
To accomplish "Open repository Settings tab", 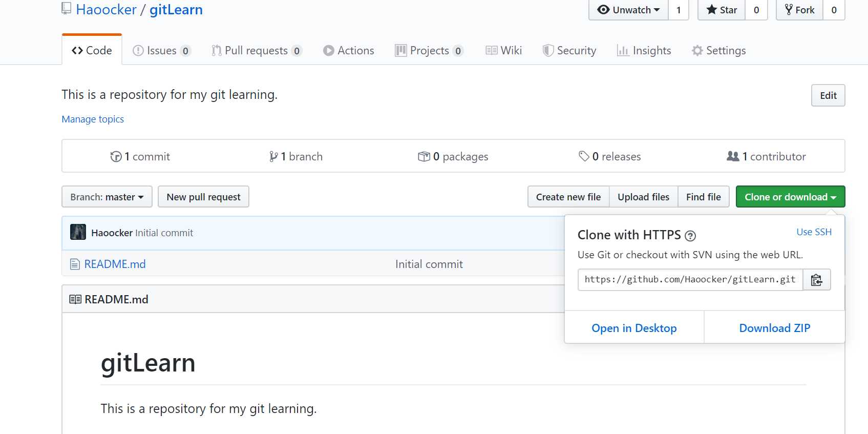I will point(719,50).
